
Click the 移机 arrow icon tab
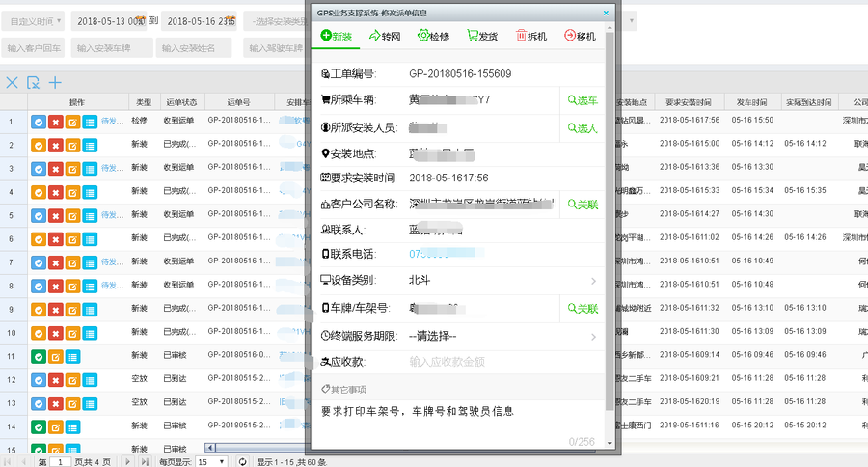tap(580, 36)
